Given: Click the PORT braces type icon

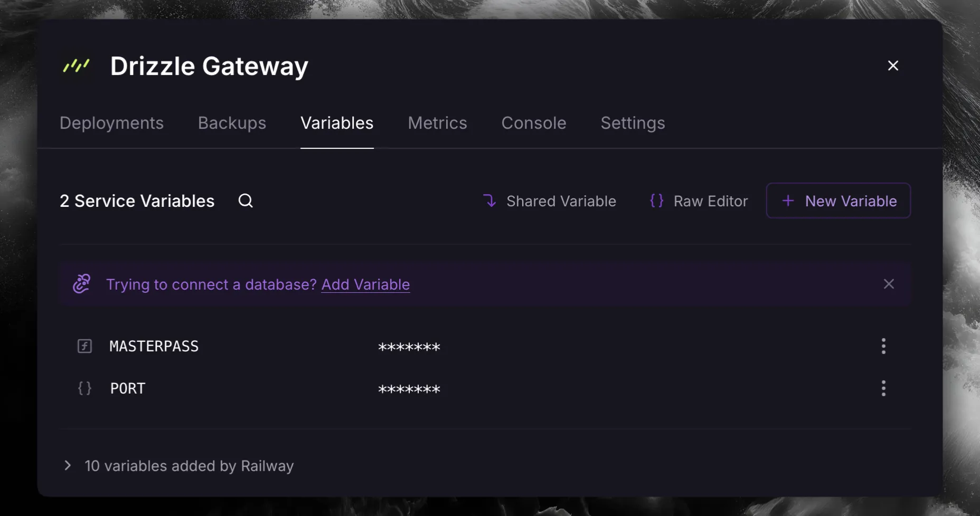Looking at the screenshot, I should click(84, 388).
